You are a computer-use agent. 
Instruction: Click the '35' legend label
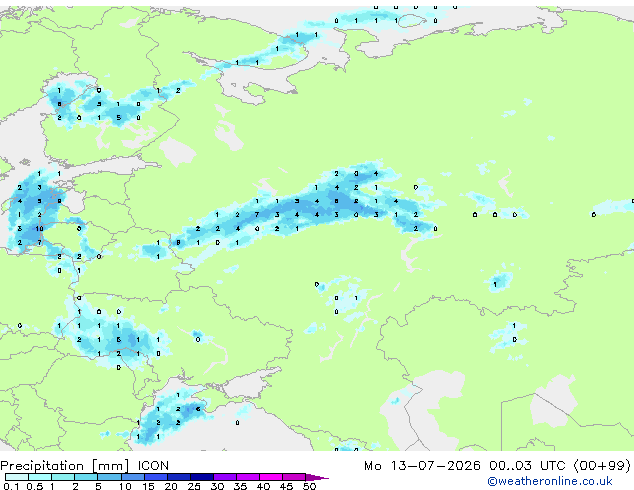pyautogui.click(x=240, y=486)
